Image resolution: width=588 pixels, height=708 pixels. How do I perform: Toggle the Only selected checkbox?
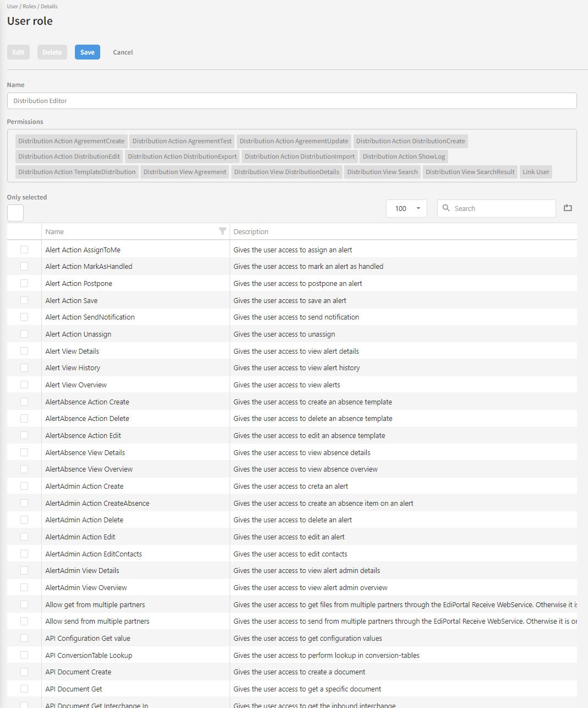(15, 213)
